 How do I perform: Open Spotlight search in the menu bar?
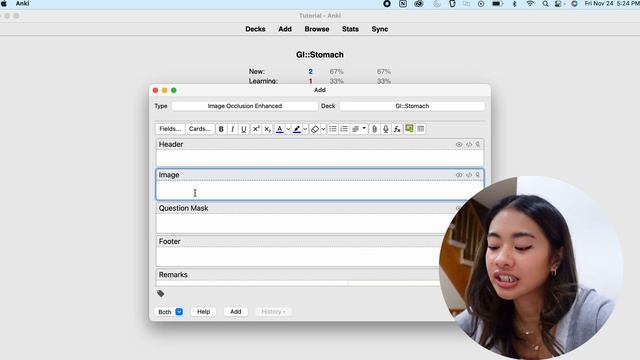(x=545, y=4)
